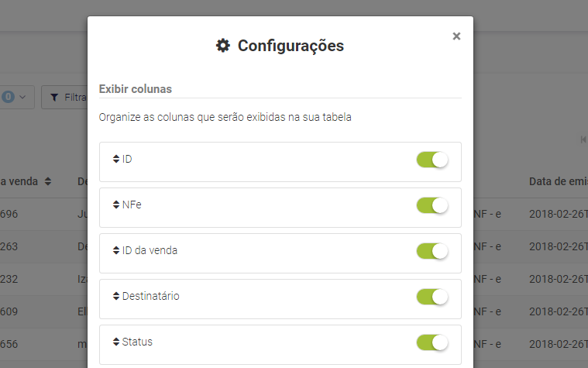
Task: Click the gear icon beside Configurações
Action: [223, 46]
